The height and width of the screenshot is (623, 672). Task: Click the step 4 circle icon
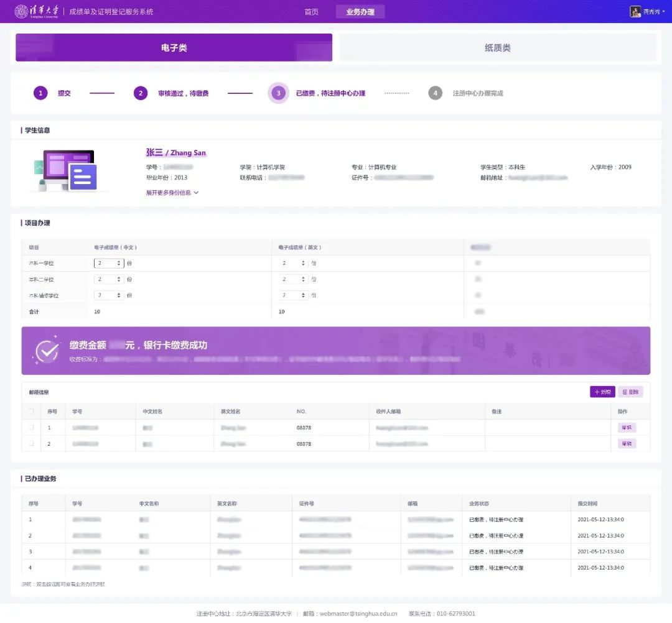pyautogui.click(x=435, y=93)
